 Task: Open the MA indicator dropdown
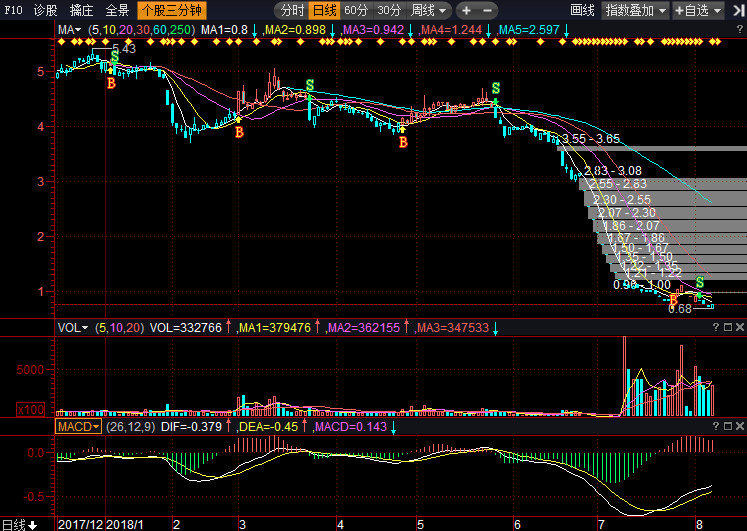tap(70, 30)
